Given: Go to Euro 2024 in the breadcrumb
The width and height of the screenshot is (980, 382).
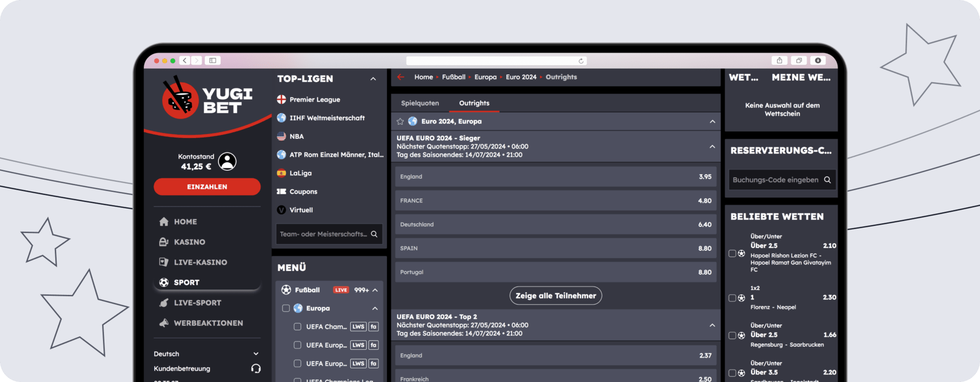Looking at the screenshot, I should point(521,77).
